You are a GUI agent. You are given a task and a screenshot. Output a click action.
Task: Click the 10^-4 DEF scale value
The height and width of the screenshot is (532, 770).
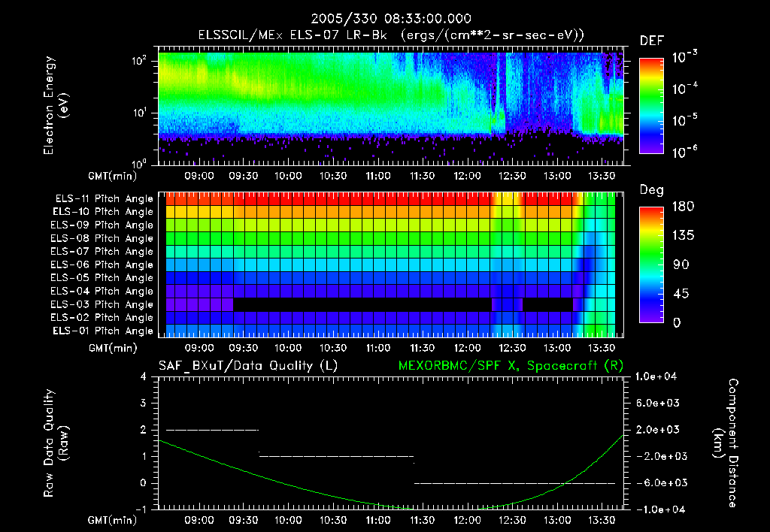(684, 89)
